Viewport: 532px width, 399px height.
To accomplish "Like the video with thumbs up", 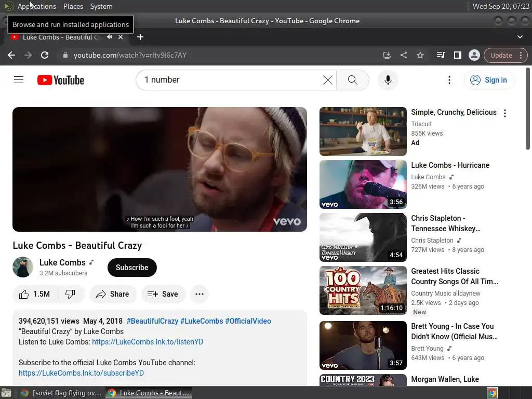I will tap(35, 294).
